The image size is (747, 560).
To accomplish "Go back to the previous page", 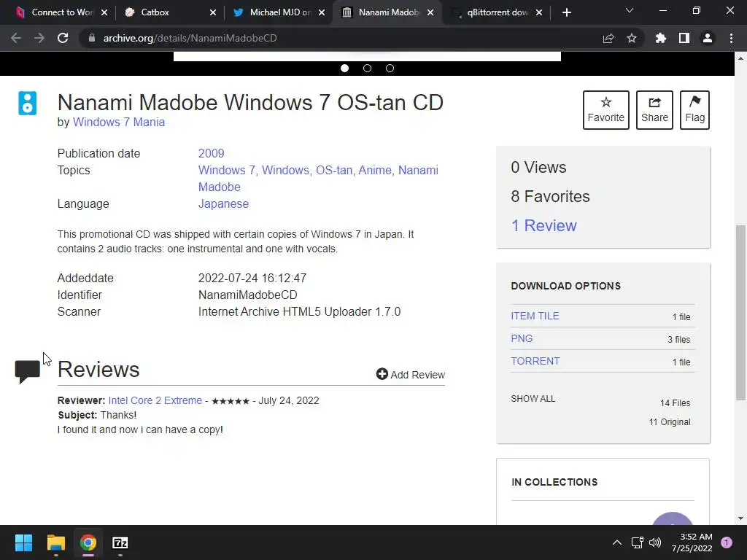I will coord(16,38).
